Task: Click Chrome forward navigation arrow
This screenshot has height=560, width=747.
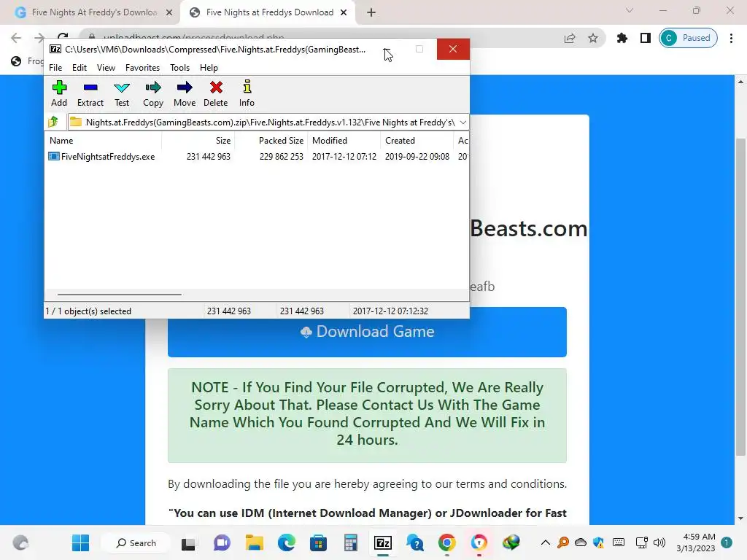Action: (39, 38)
